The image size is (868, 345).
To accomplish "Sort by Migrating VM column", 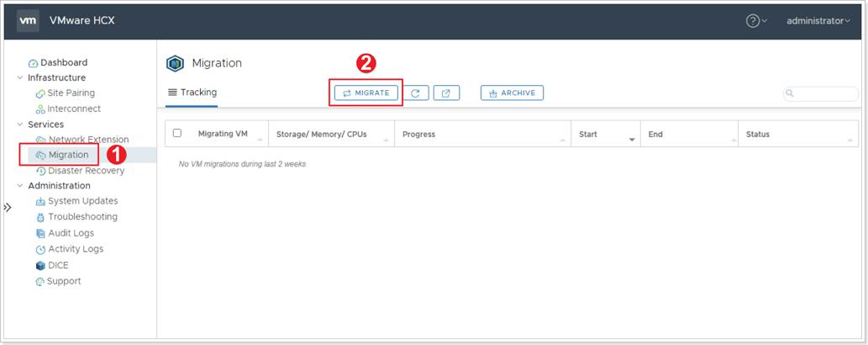I will (x=223, y=135).
